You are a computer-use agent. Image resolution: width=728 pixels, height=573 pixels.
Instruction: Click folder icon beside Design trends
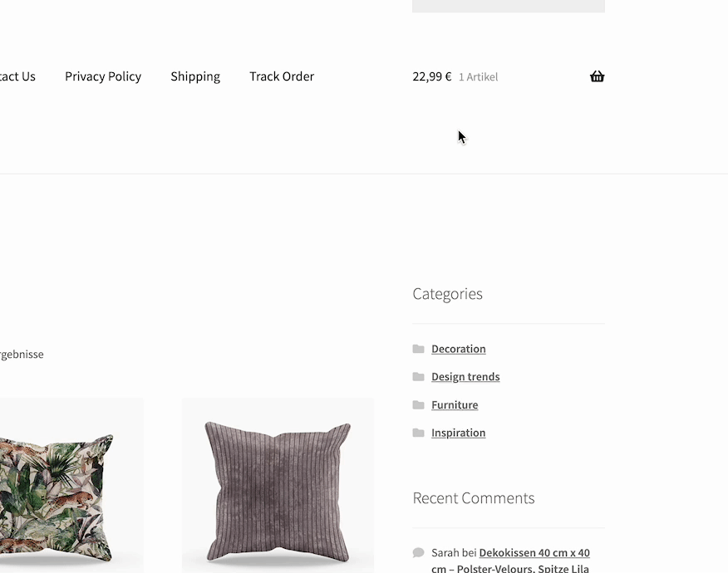pos(418,377)
